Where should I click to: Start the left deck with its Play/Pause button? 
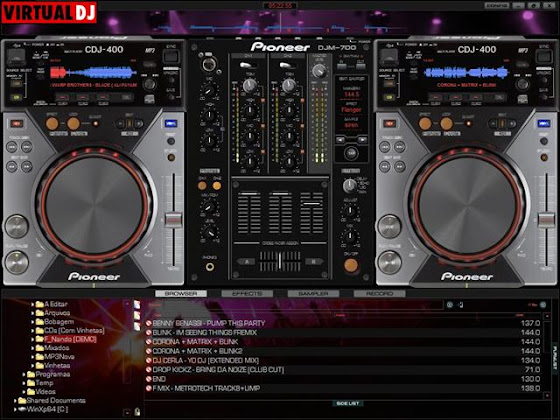pyautogui.click(x=16, y=262)
